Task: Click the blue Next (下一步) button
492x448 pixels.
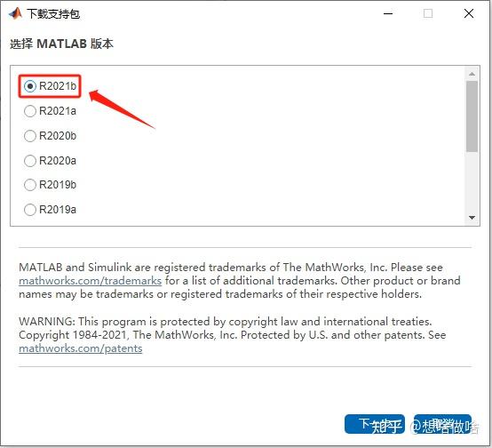Action: (x=375, y=424)
